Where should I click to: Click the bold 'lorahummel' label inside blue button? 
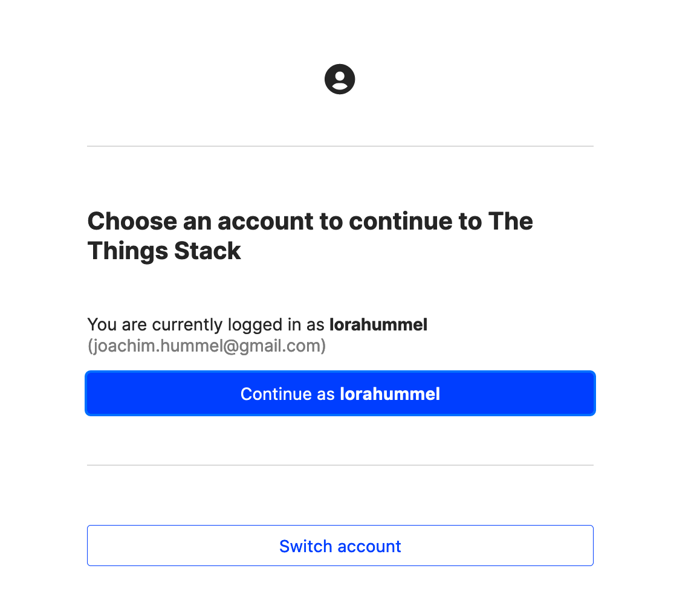390,394
